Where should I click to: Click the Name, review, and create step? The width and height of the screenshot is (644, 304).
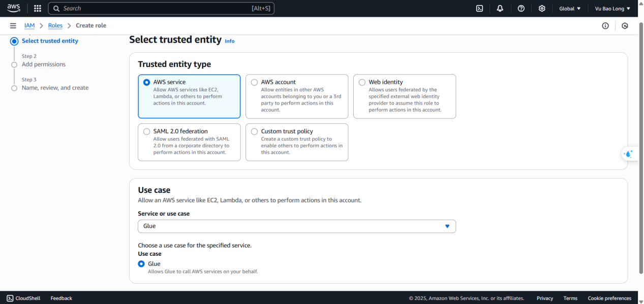click(55, 88)
